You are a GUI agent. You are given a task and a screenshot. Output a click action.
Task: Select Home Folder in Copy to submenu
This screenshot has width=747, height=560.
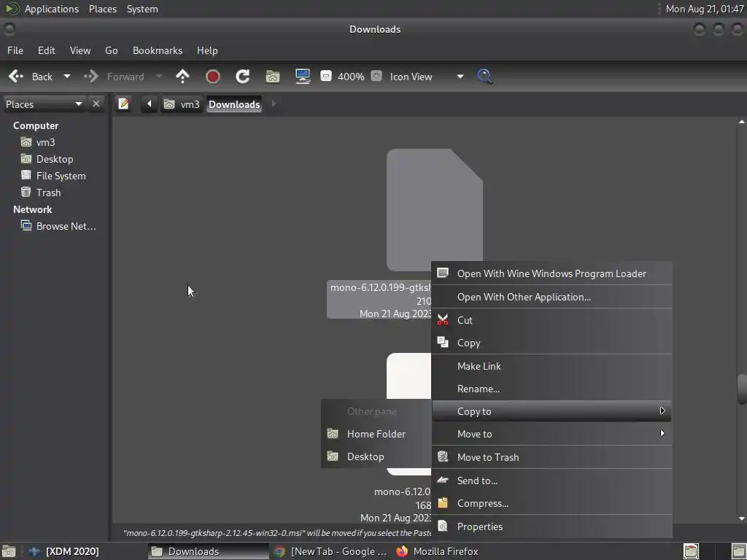[x=376, y=434]
